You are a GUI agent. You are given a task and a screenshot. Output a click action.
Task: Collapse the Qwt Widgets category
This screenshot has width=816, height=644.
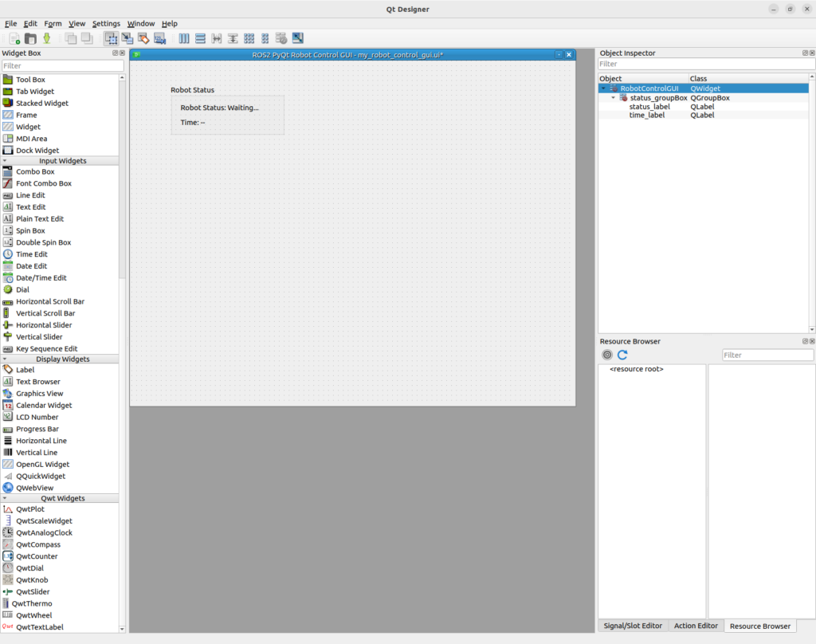6,498
